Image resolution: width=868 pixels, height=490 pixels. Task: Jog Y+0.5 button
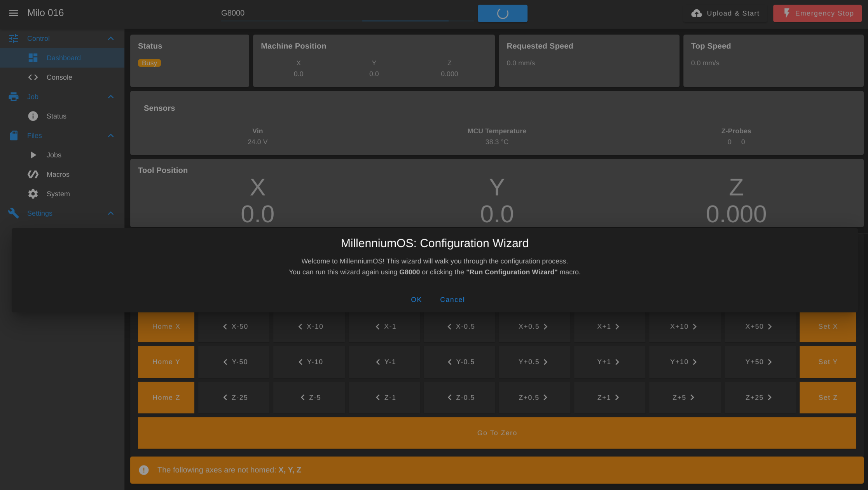534,362
